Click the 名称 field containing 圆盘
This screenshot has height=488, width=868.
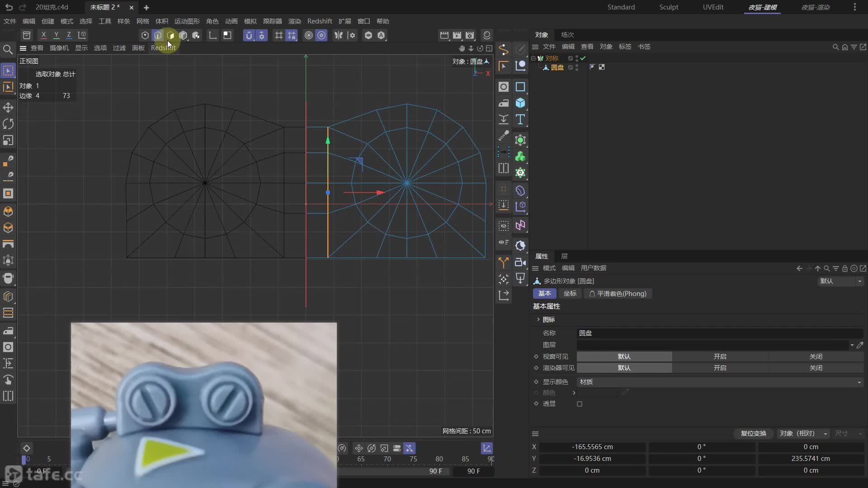tap(720, 333)
